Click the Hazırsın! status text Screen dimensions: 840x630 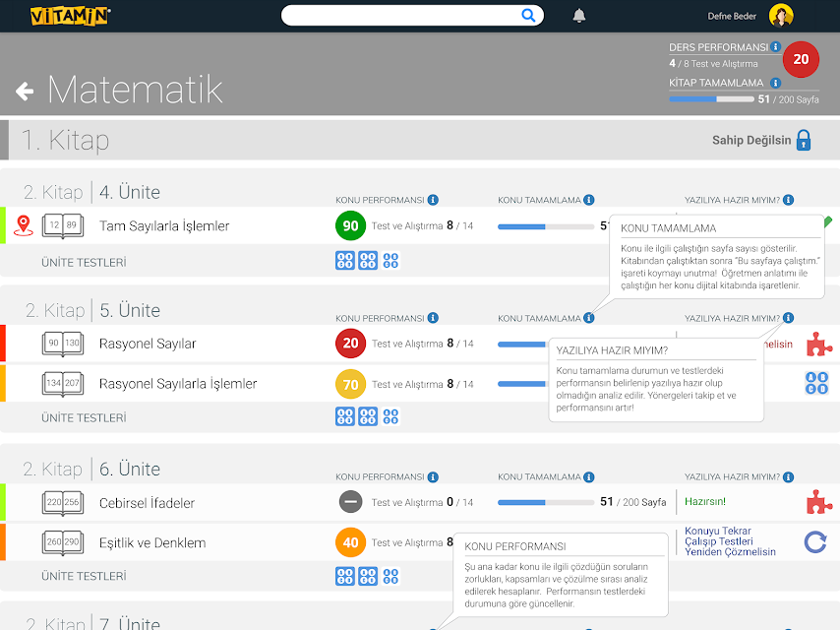705,502
